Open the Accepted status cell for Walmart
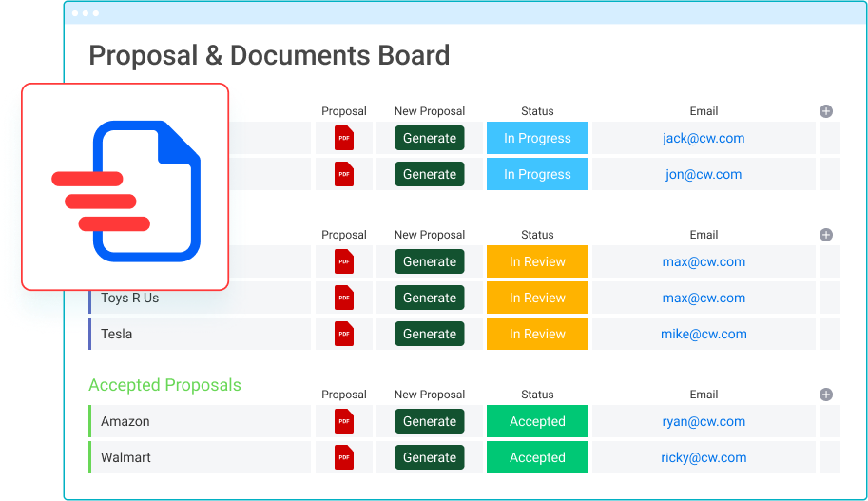The width and height of the screenshot is (868, 501). [537, 457]
